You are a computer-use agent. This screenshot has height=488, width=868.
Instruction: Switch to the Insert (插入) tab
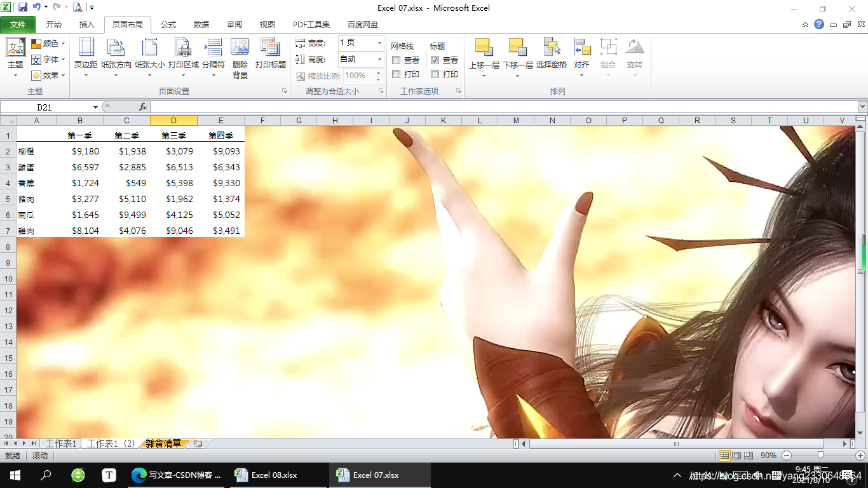87,25
